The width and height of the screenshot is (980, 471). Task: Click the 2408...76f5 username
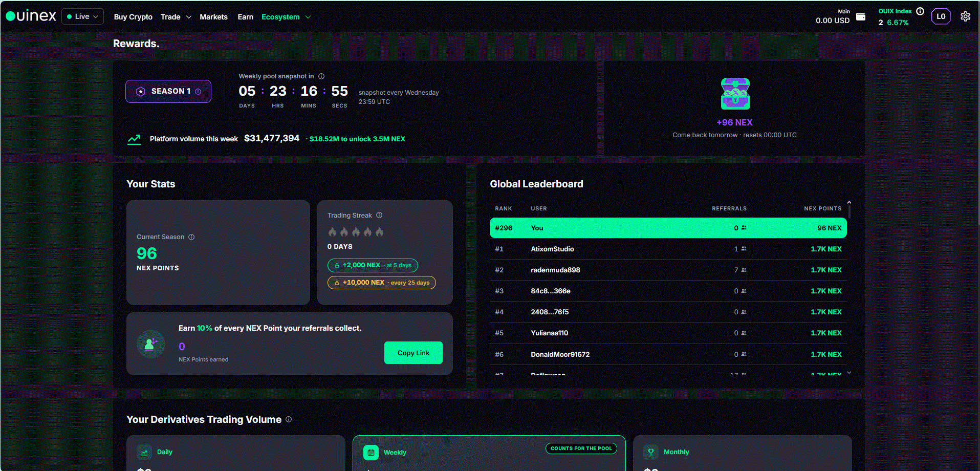point(550,312)
